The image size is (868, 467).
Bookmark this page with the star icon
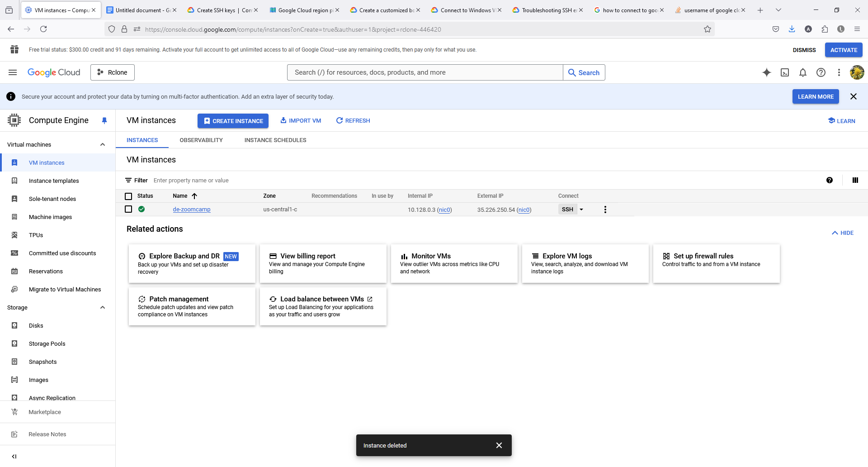pyautogui.click(x=708, y=29)
